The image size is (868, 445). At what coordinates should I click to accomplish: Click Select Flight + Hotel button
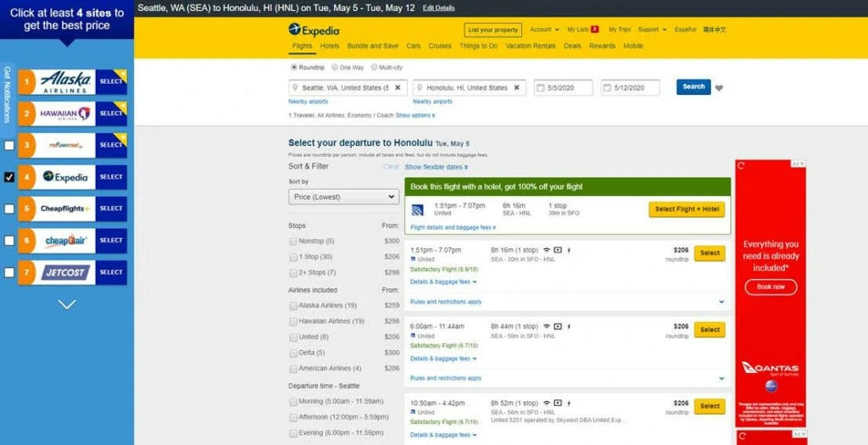687,209
